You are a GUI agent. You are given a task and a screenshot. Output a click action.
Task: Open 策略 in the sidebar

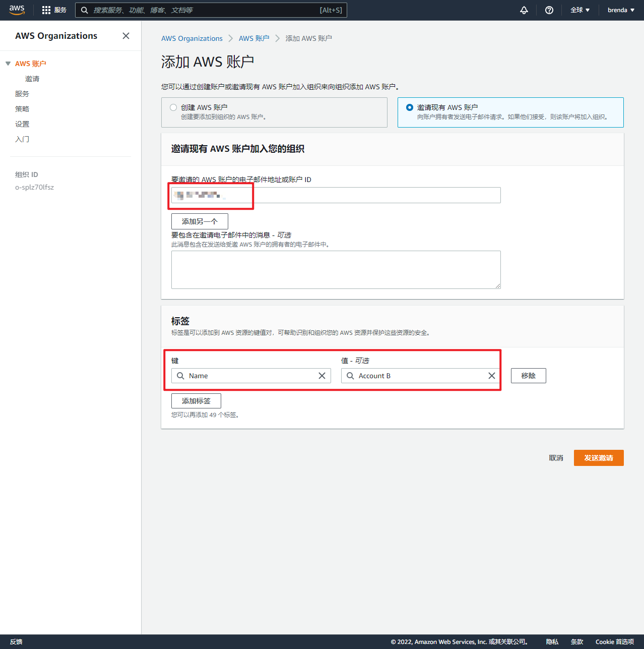coord(22,109)
